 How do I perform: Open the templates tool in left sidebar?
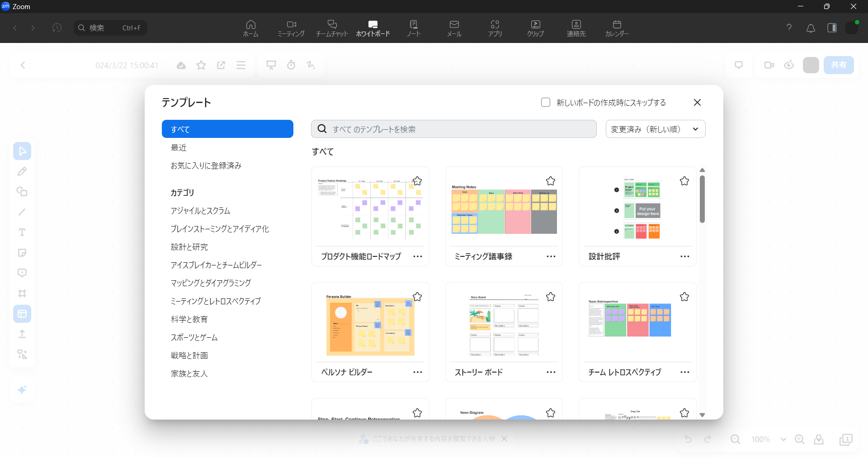[22, 314]
